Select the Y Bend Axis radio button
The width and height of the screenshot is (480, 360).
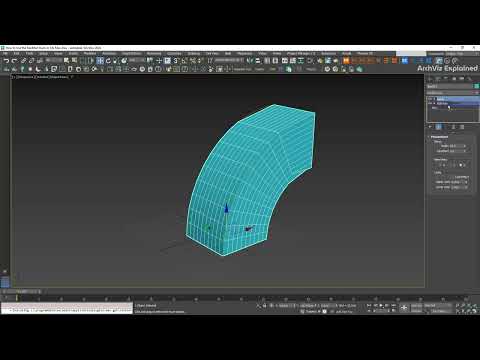tap(451, 165)
